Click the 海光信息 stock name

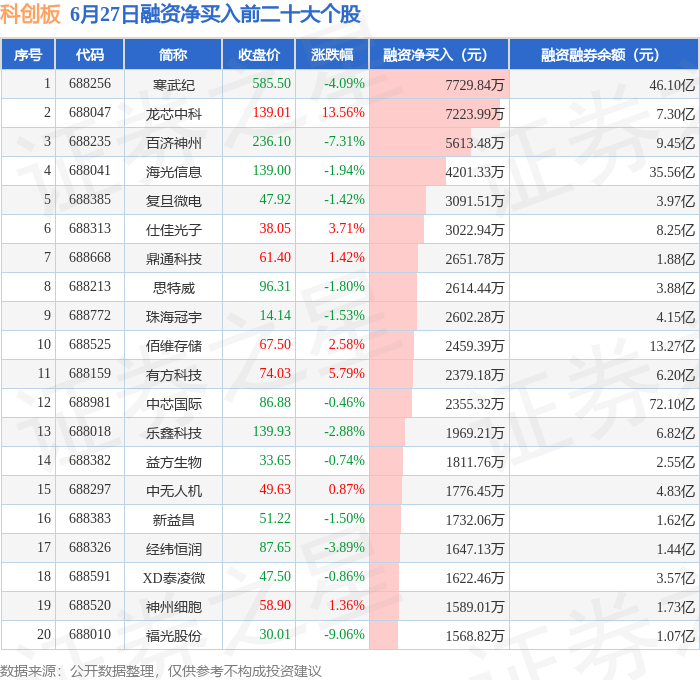174,171
